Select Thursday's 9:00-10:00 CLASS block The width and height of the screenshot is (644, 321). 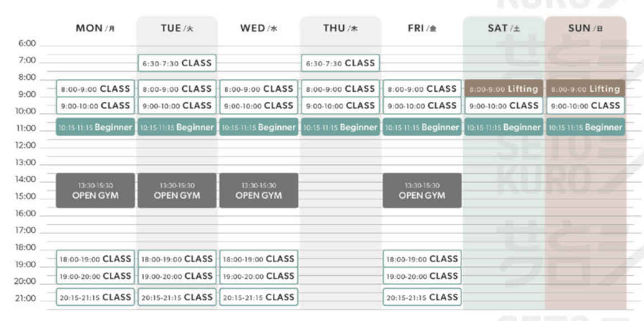[x=340, y=105]
